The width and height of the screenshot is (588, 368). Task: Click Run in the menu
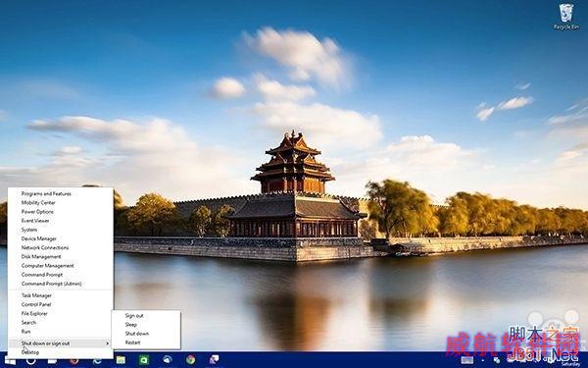point(25,332)
